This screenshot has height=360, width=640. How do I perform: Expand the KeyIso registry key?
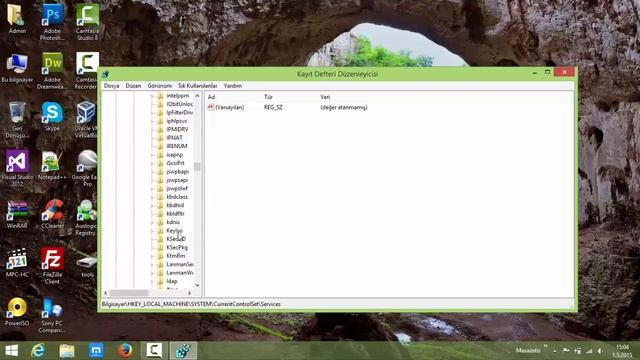click(152, 231)
